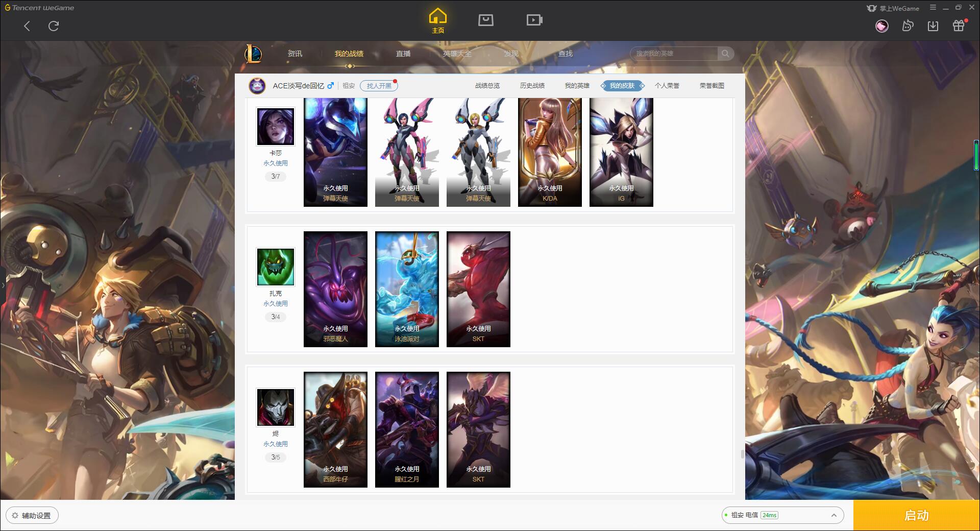
Task: Open 扎克's SKT skin card
Action: click(x=478, y=289)
